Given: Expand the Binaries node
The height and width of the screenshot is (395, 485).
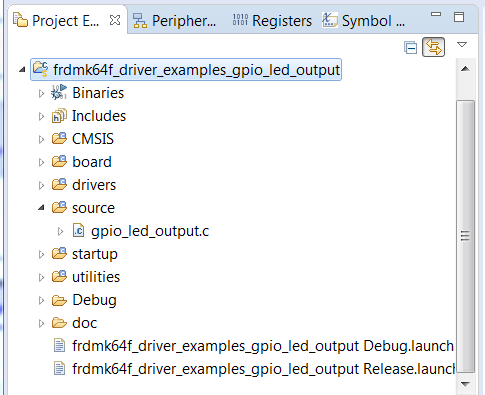Looking at the screenshot, I should (41, 93).
